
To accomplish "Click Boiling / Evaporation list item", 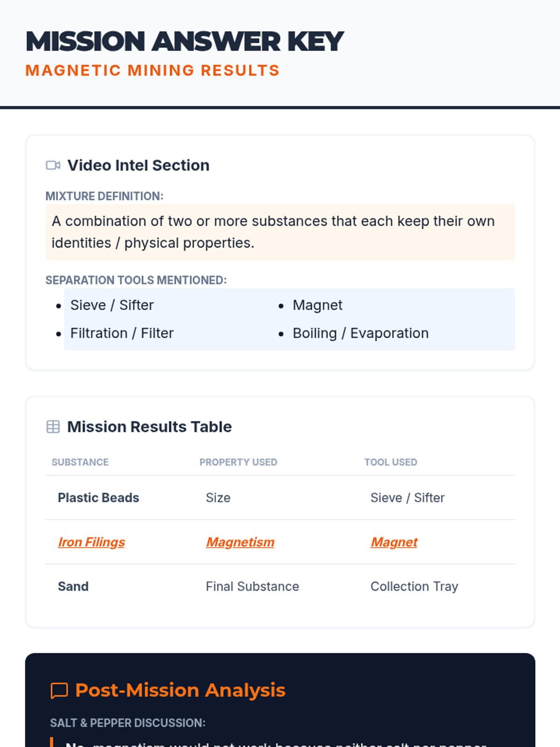I will [x=360, y=333].
